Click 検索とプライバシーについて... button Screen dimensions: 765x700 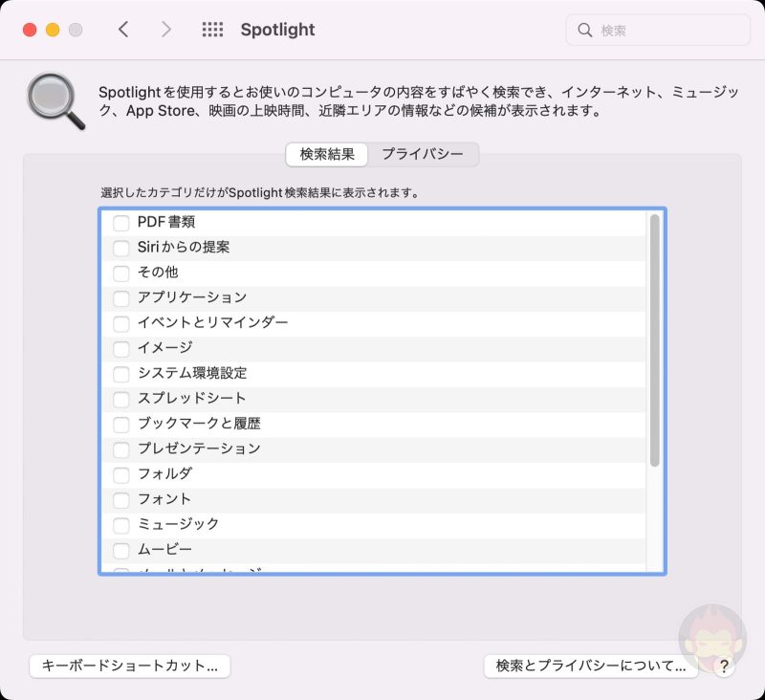click(x=590, y=667)
